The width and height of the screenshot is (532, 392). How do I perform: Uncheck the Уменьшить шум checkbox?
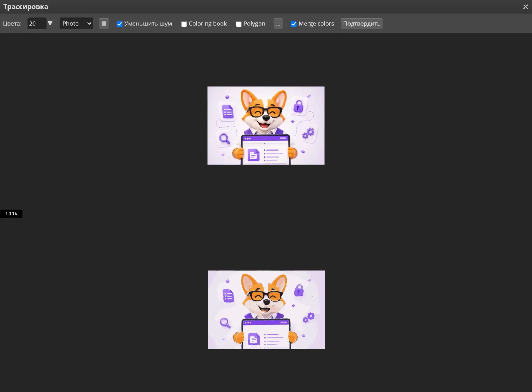coord(120,24)
